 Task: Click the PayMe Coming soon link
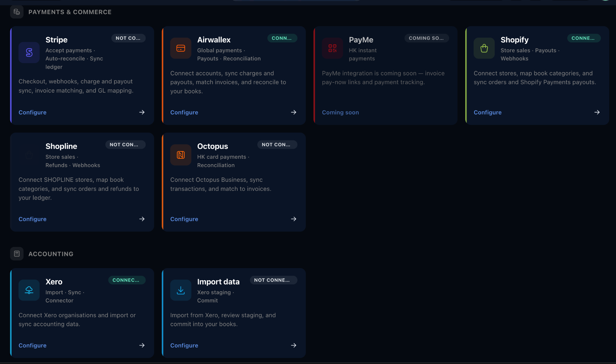(340, 113)
